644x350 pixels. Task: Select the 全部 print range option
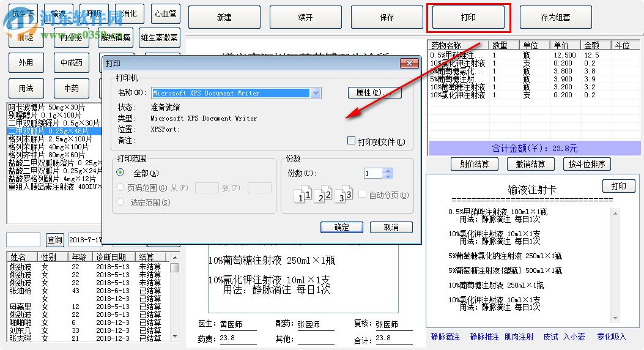[x=120, y=173]
